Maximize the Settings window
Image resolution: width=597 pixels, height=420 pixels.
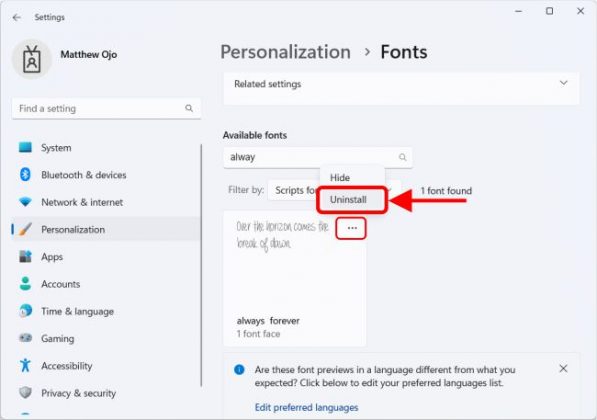(x=549, y=11)
